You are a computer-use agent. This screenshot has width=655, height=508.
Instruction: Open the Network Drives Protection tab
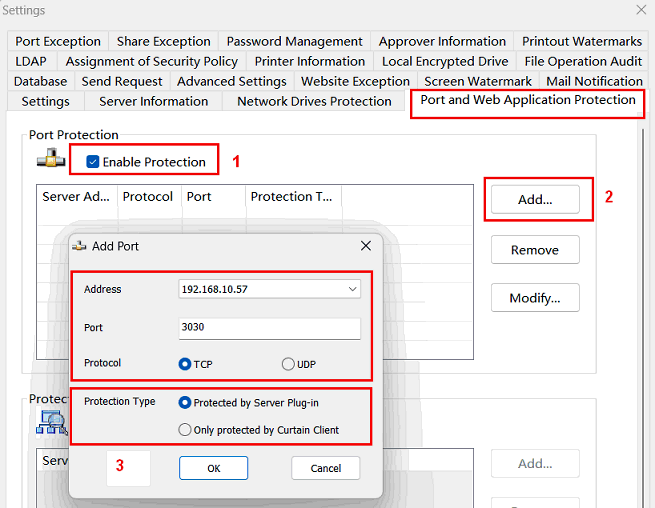[314, 101]
